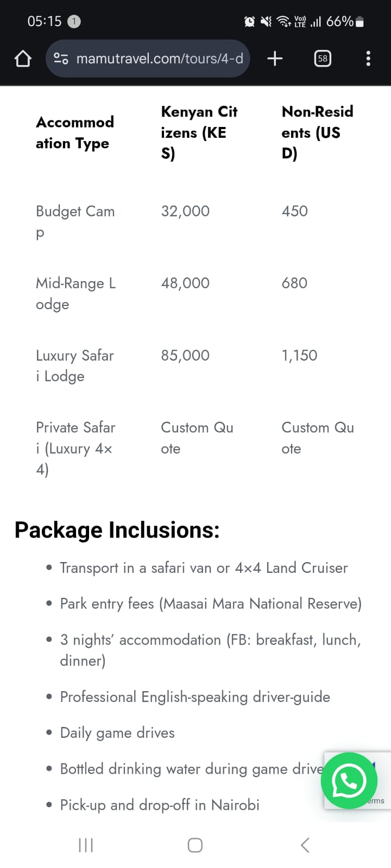Tap the browser home icon
391x868 pixels.
(23, 59)
